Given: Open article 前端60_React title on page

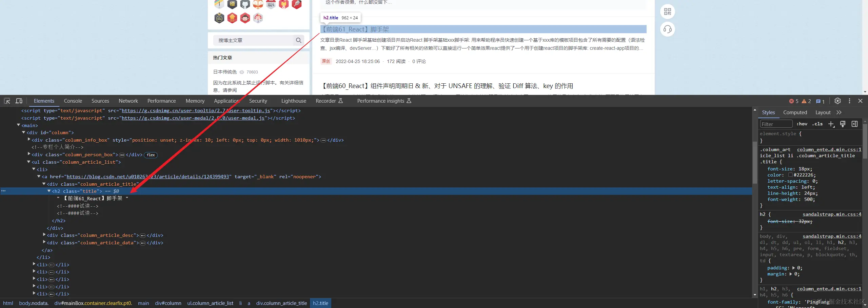Looking at the screenshot, I should tap(447, 86).
